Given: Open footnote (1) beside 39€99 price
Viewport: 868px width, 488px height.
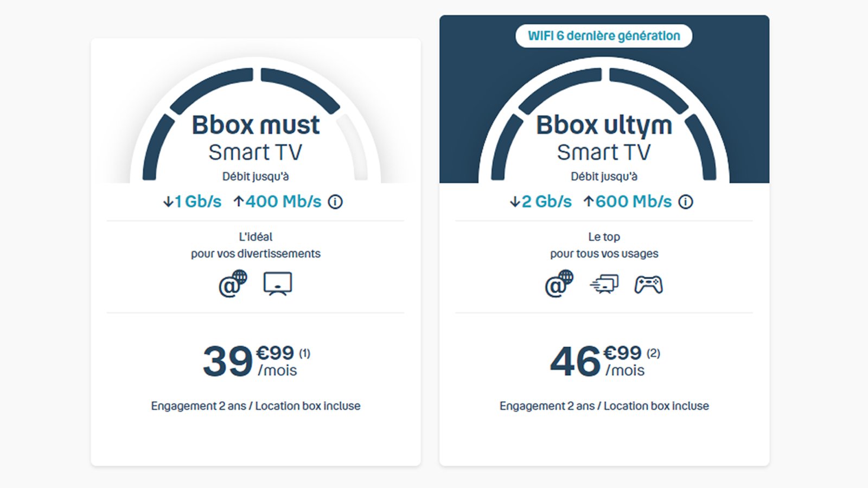Looking at the screenshot, I should (x=305, y=354).
